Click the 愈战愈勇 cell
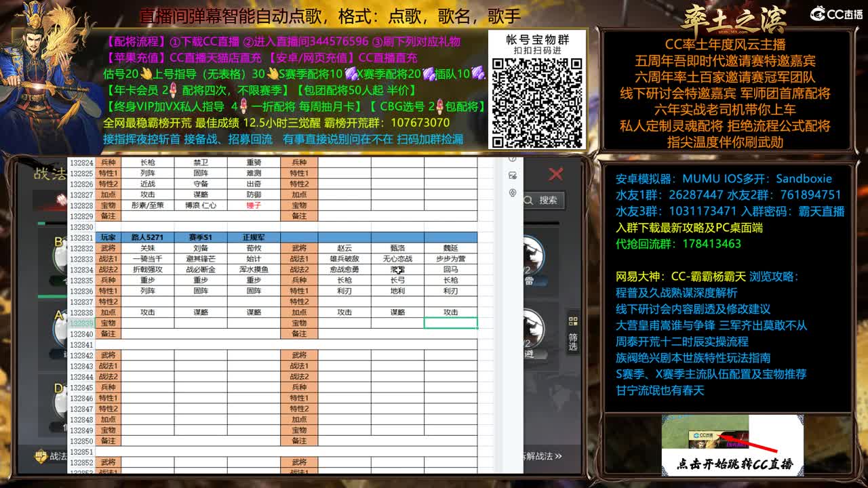 coord(344,270)
